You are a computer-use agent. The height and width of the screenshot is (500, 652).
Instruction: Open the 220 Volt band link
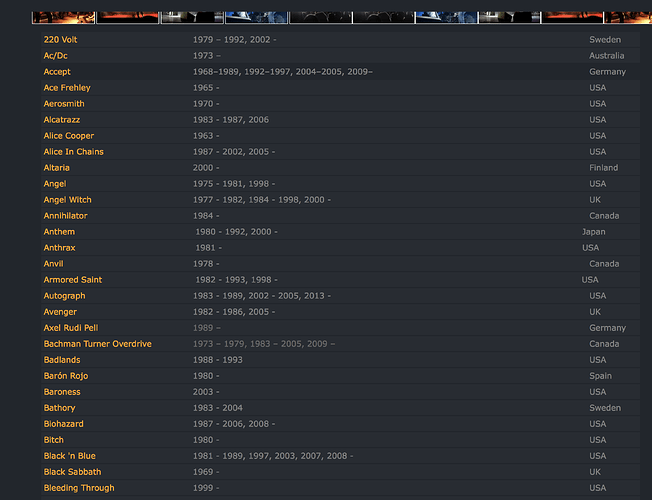click(60, 40)
